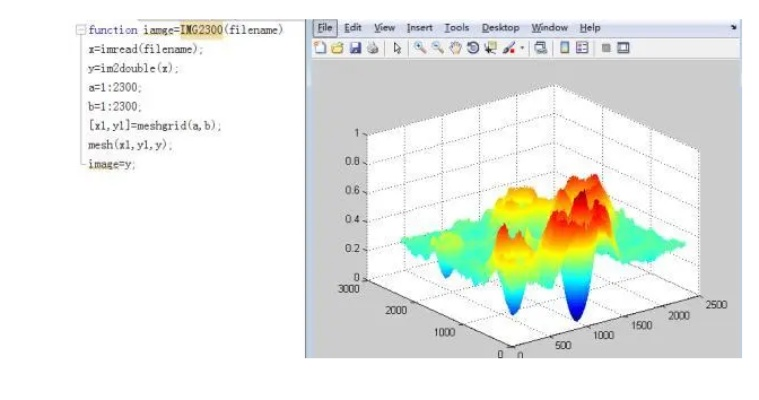Click the Show Plot Tools icon
This screenshot has height=400, width=759.
(x=624, y=48)
